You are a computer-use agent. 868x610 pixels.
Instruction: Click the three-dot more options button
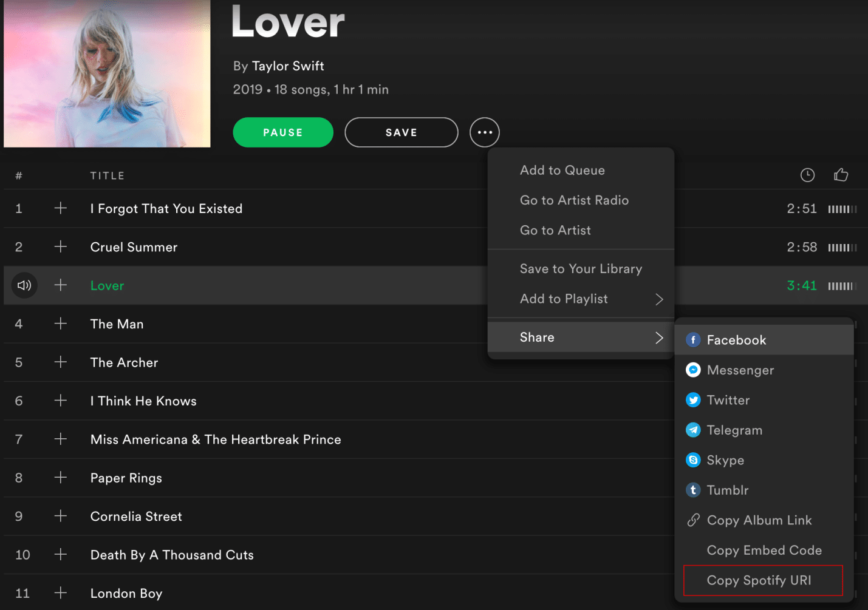(x=485, y=132)
